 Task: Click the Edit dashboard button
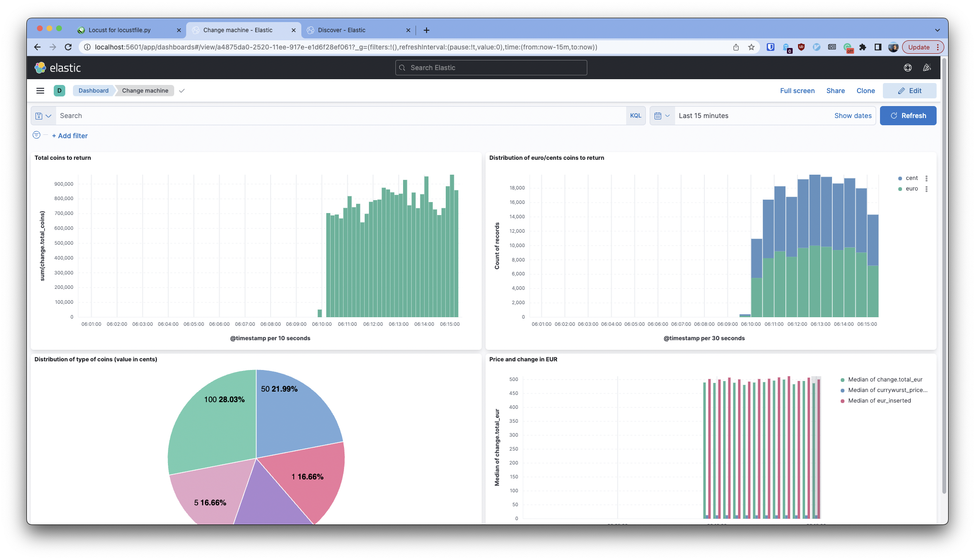pos(909,91)
